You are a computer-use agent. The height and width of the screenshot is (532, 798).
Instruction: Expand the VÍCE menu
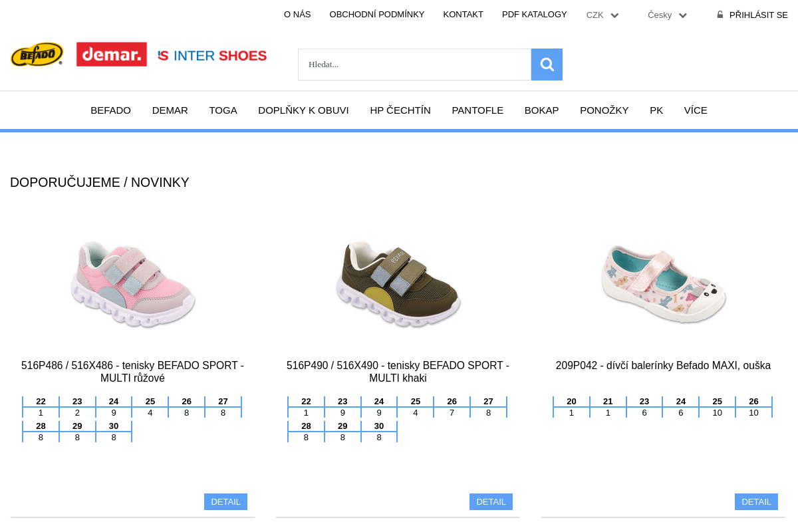(x=696, y=110)
